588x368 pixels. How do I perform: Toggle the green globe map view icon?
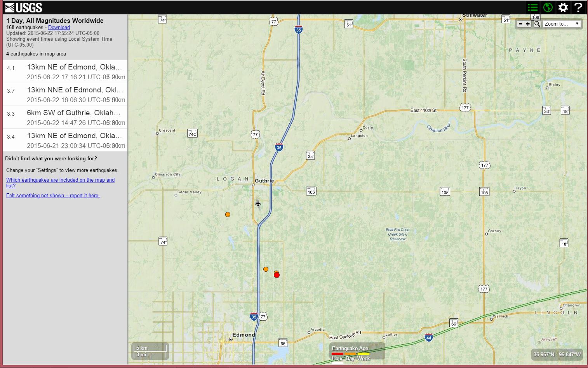click(x=548, y=7)
